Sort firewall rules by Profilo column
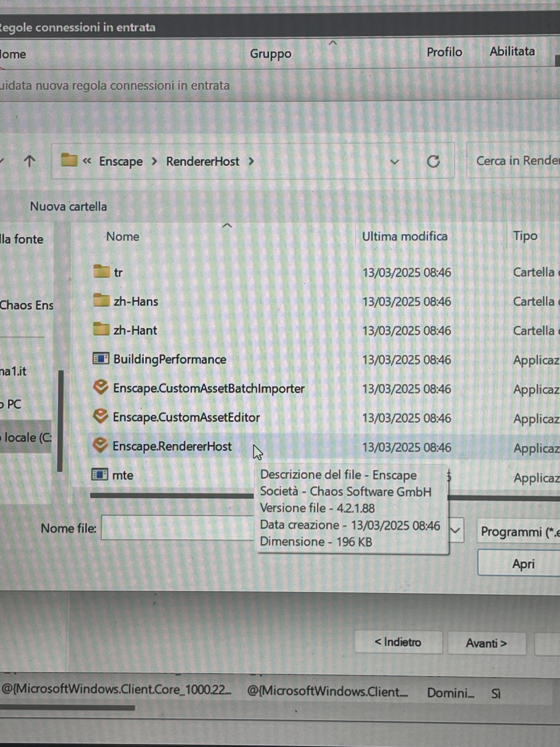 444,52
